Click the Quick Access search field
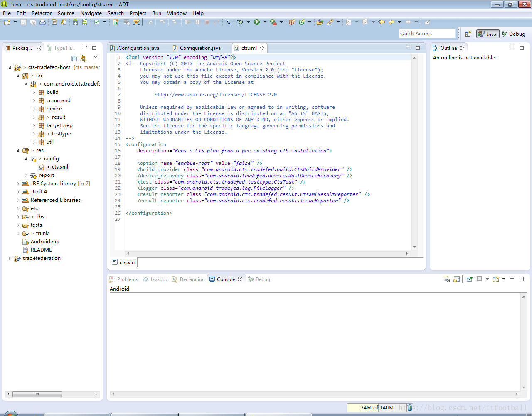This screenshot has height=416, width=532. click(427, 34)
